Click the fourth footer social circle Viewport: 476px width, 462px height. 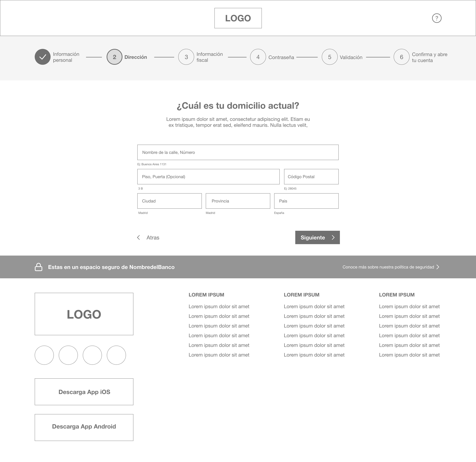coord(116,355)
